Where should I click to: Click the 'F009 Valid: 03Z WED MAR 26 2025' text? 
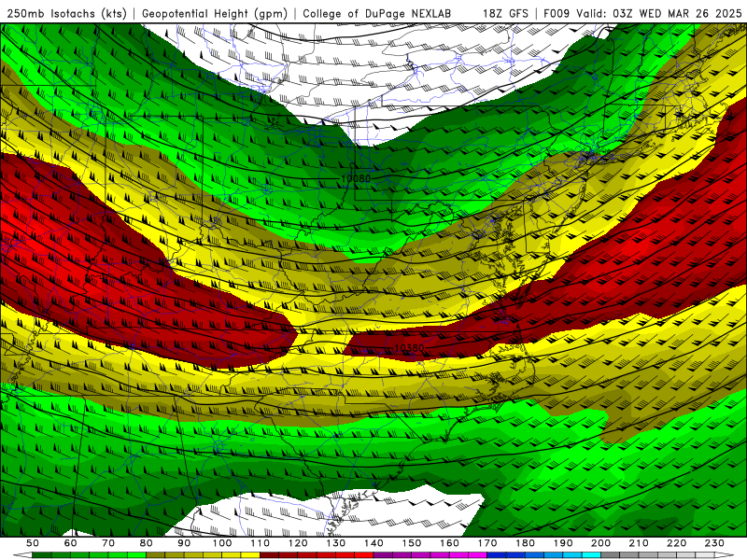coord(643,13)
